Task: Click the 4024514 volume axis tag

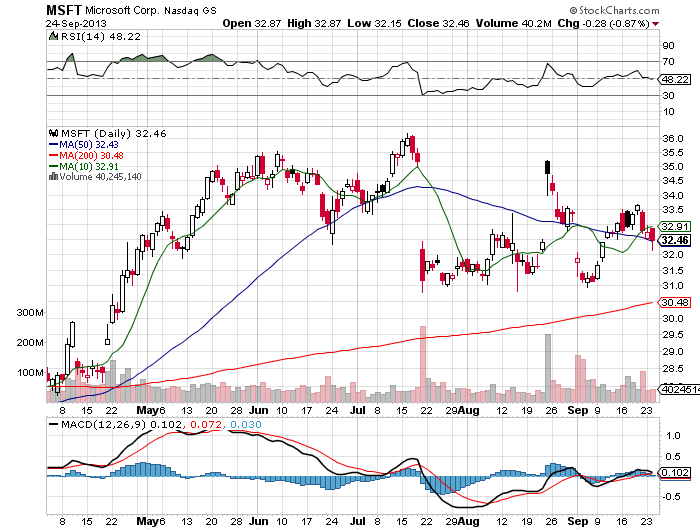Action: pos(679,389)
